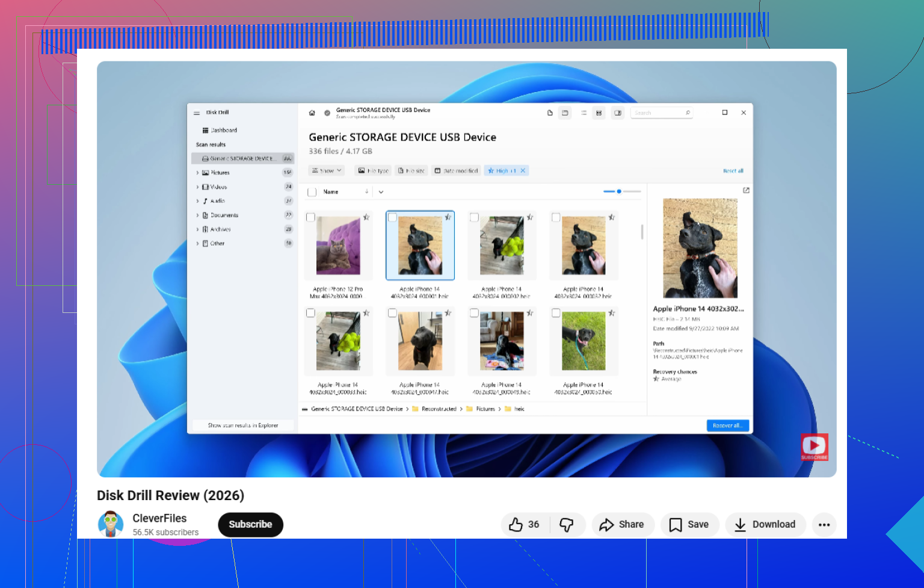Subscribe to CleverFiles channel
Screen dimensions: 924x588
pyautogui.click(x=250, y=525)
